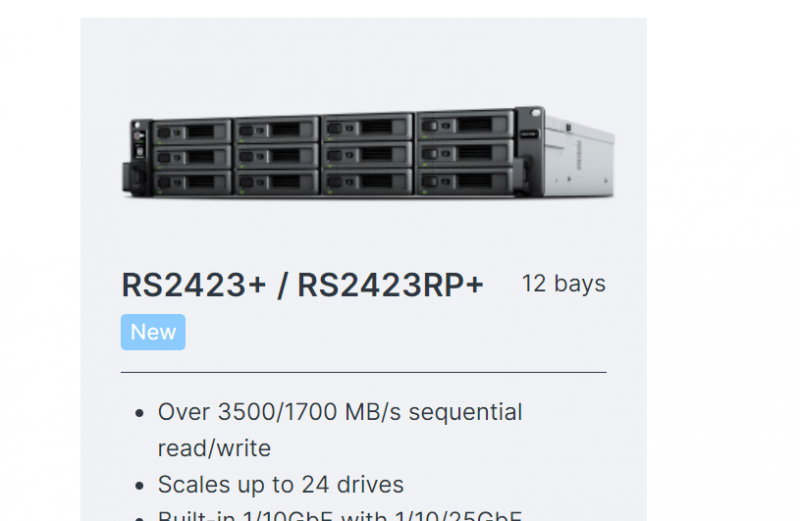Click the Synology logo badge on the right ear

(x=529, y=134)
